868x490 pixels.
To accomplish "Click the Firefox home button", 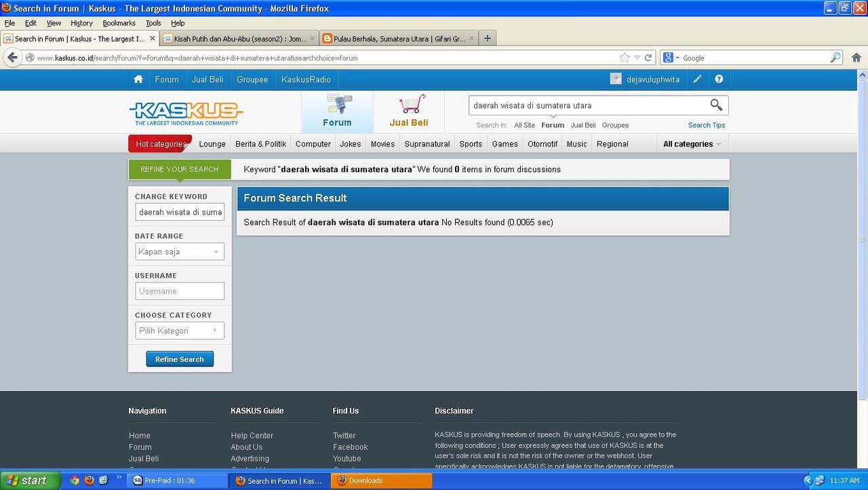I will point(856,58).
